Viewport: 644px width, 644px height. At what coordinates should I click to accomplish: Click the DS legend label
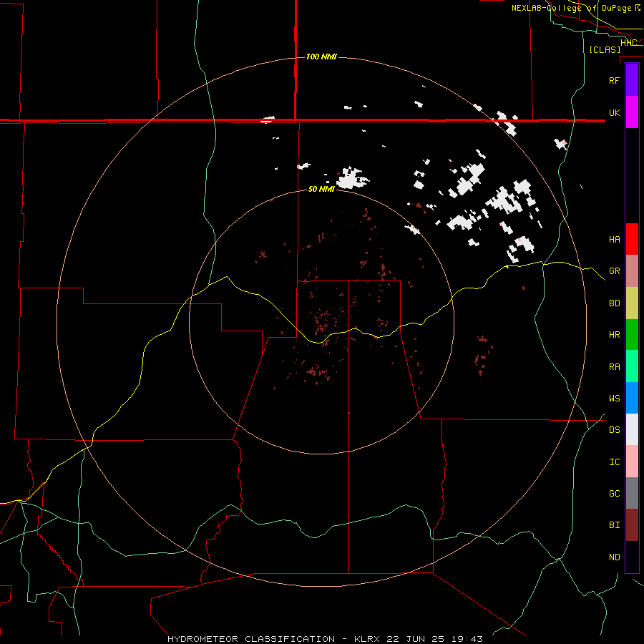(x=614, y=430)
